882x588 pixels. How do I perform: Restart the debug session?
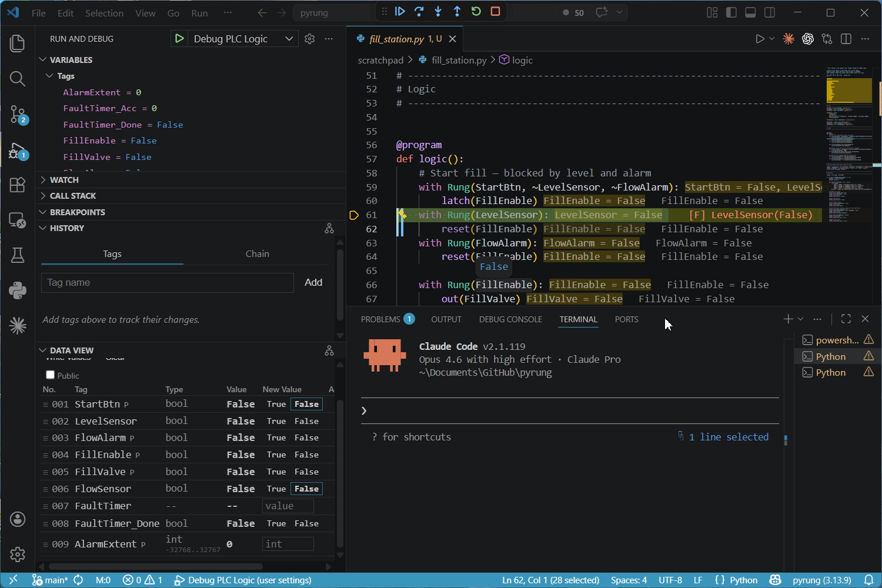click(x=476, y=12)
